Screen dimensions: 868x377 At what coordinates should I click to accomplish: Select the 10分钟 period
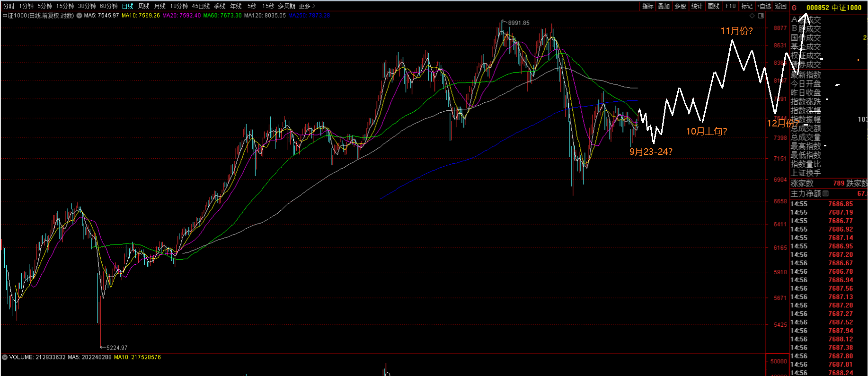[179, 6]
